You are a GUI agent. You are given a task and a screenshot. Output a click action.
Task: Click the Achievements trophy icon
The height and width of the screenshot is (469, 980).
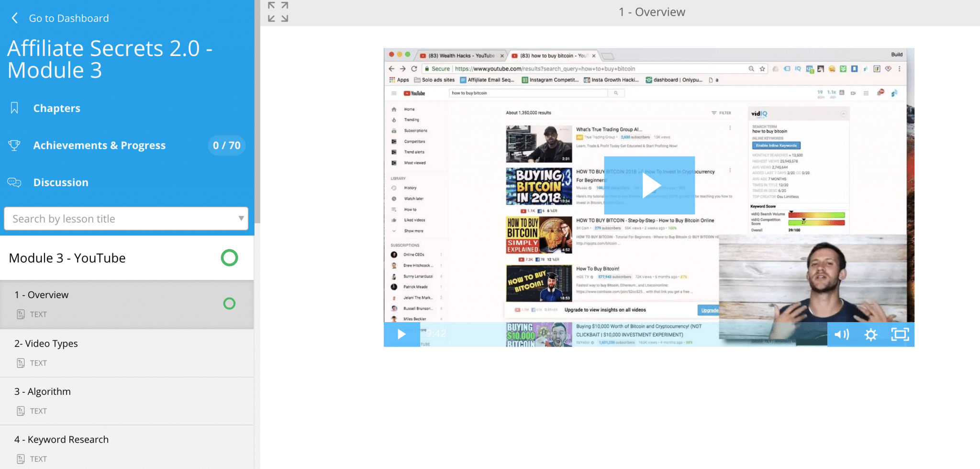[x=14, y=145]
